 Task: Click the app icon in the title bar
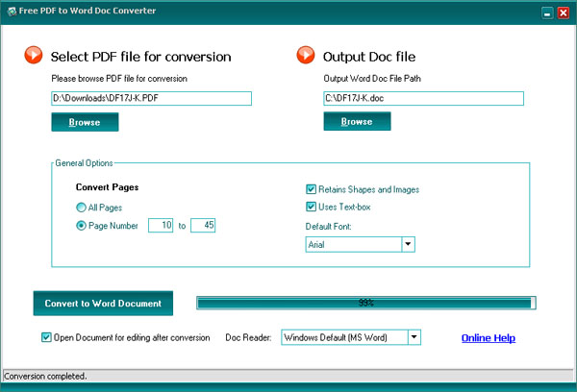(x=11, y=10)
